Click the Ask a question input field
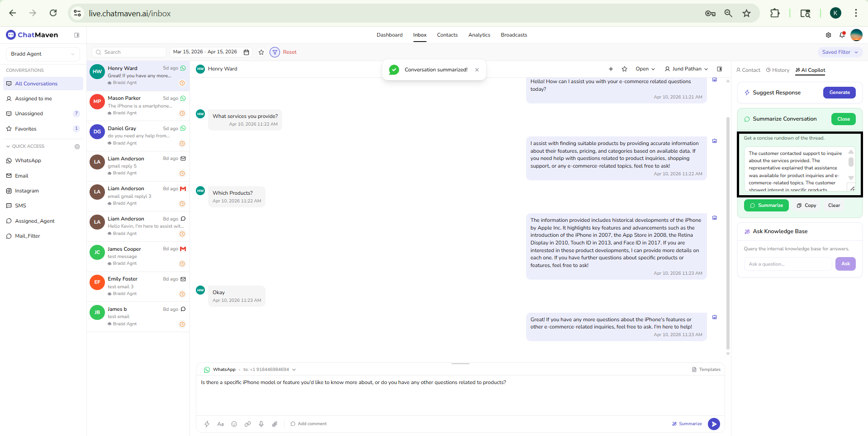The width and height of the screenshot is (868, 436). click(787, 264)
